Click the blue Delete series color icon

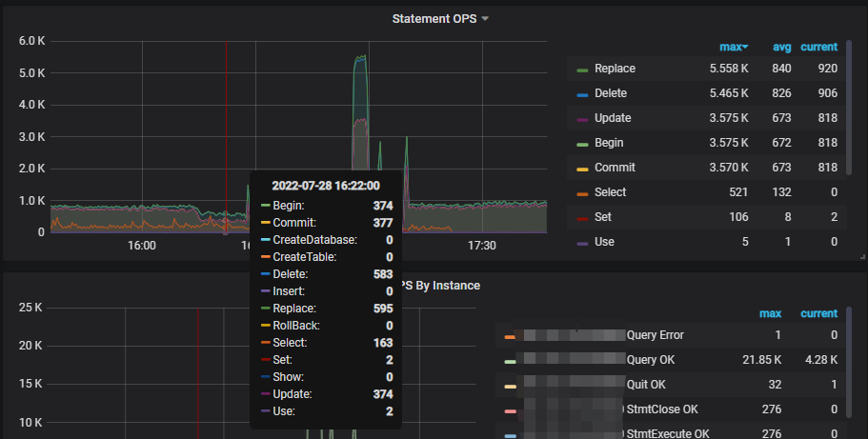582,94
